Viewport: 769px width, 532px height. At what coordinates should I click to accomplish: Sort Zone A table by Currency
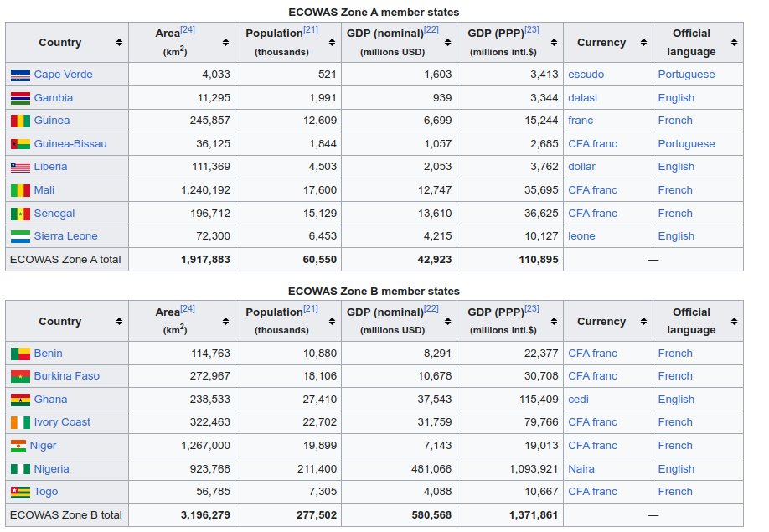tap(643, 43)
